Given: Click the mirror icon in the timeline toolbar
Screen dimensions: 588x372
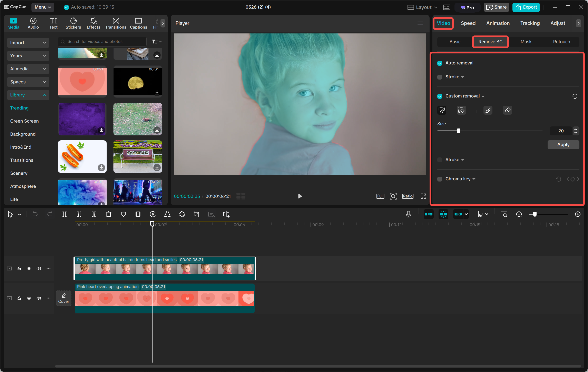Looking at the screenshot, I should tap(167, 214).
